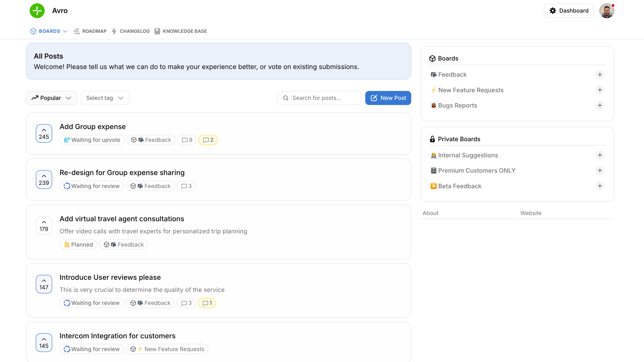Select the Bugs Reports board
Image resolution: width=644 pixels, height=362 pixels.
pyautogui.click(x=457, y=105)
